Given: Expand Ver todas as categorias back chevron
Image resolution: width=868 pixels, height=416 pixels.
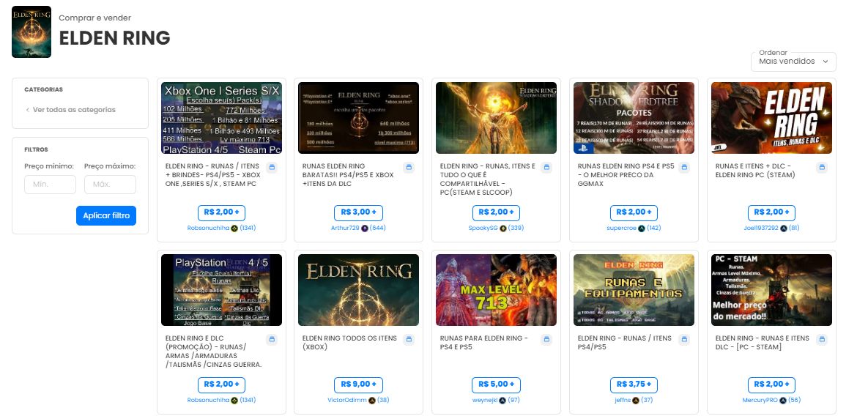Looking at the screenshot, I should tap(28, 110).
